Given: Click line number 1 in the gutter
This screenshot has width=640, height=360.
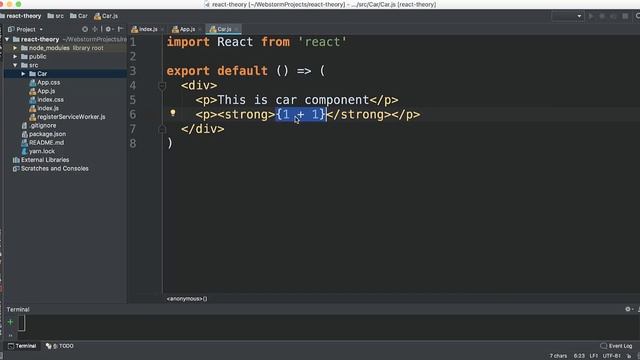Looking at the screenshot, I should [133, 42].
